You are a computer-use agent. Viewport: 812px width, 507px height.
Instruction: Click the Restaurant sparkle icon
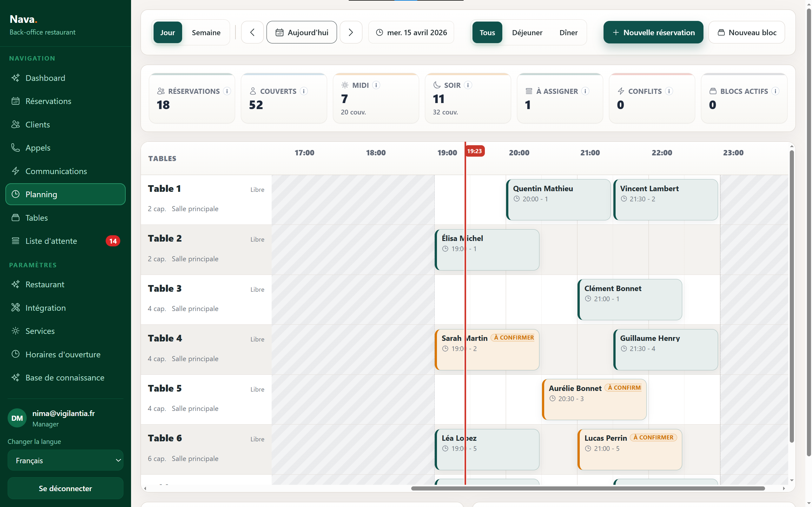(x=16, y=284)
